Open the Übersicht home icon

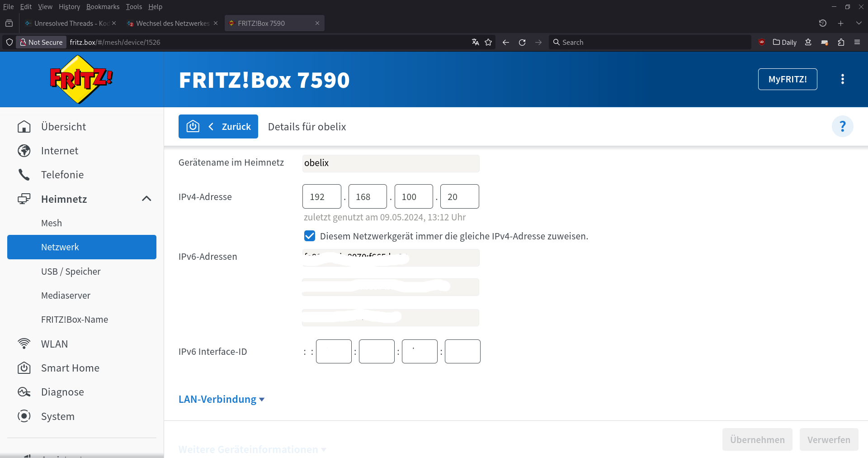(24, 127)
